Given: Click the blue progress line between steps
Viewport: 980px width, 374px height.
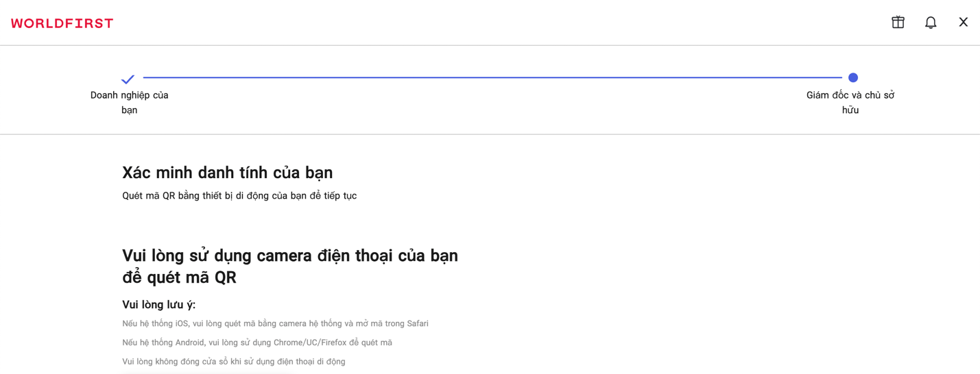Looking at the screenshot, I should pos(491,77).
